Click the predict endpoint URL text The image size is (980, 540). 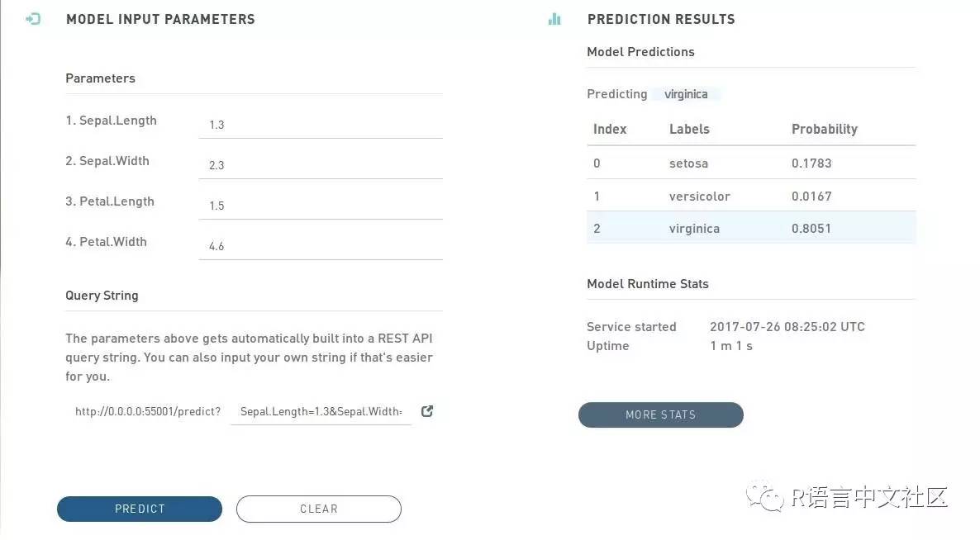click(148, 411)
